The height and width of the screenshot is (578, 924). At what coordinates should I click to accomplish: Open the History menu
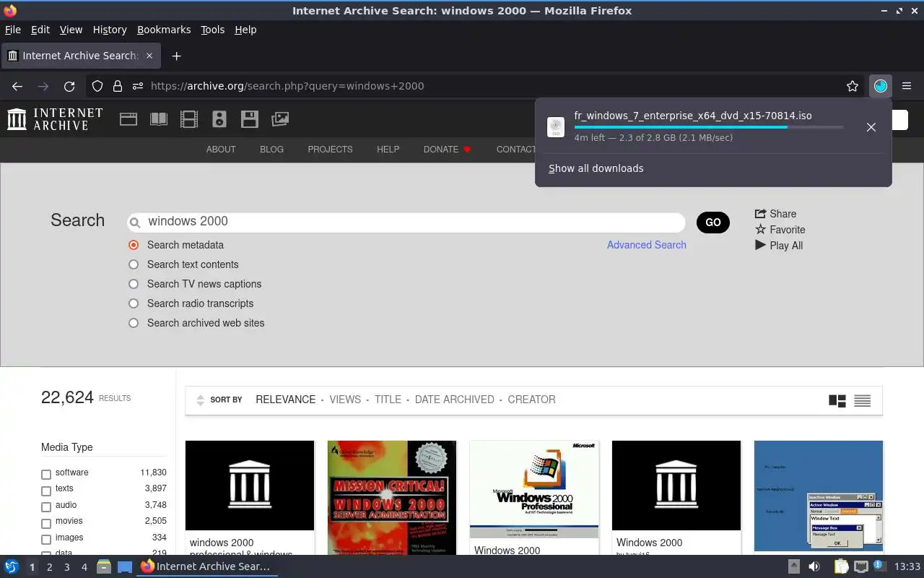(x=110, y=30)
